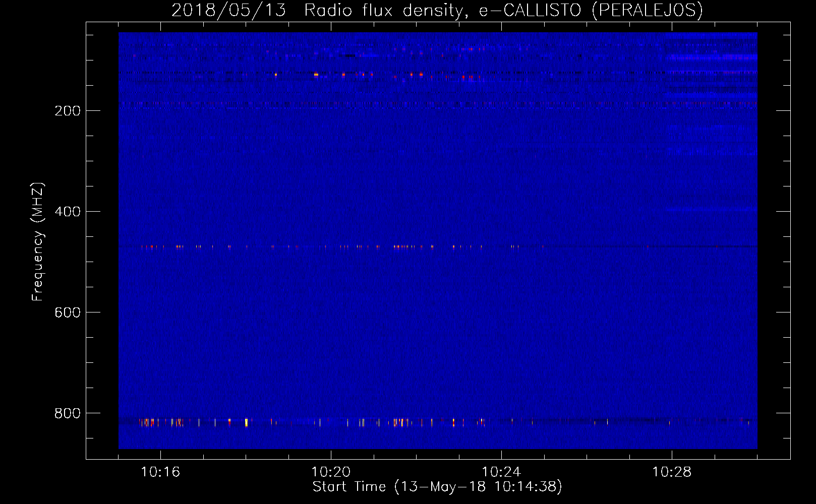This screenshot has height=504, width=816.
Task: Click the spectrogram plot area
Action: coord(438,240)
